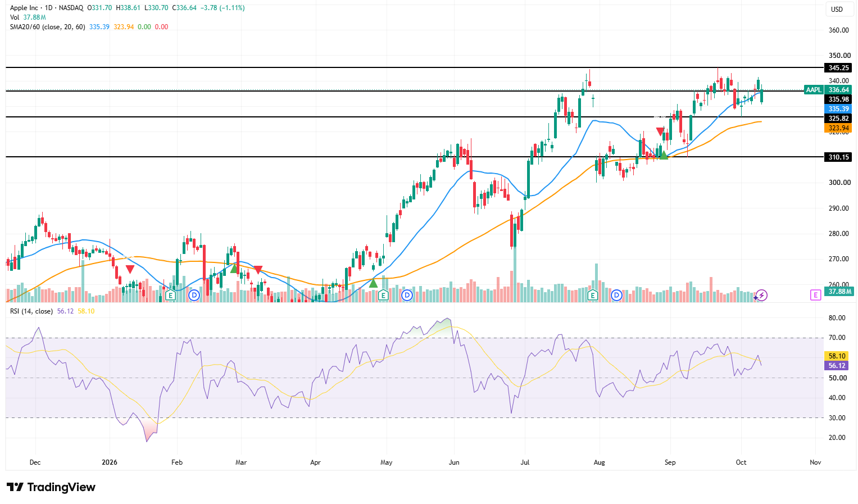Click the dividend D marker in February
The height and width of the screenshot is (504, 858).
pos(194,295)
